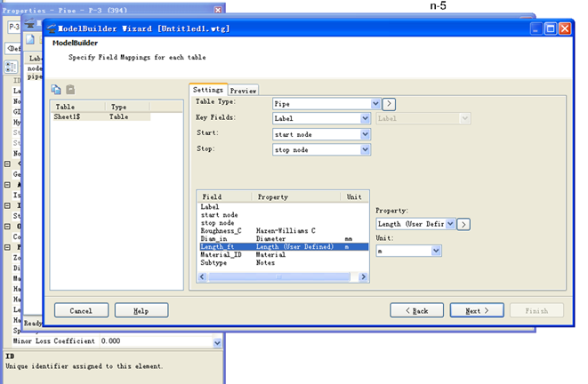Image resolution: width=588 pixels, height=384 pixels.
Task: Maximize the ModelBuilder Wizard window
Action: click(551, 28)
